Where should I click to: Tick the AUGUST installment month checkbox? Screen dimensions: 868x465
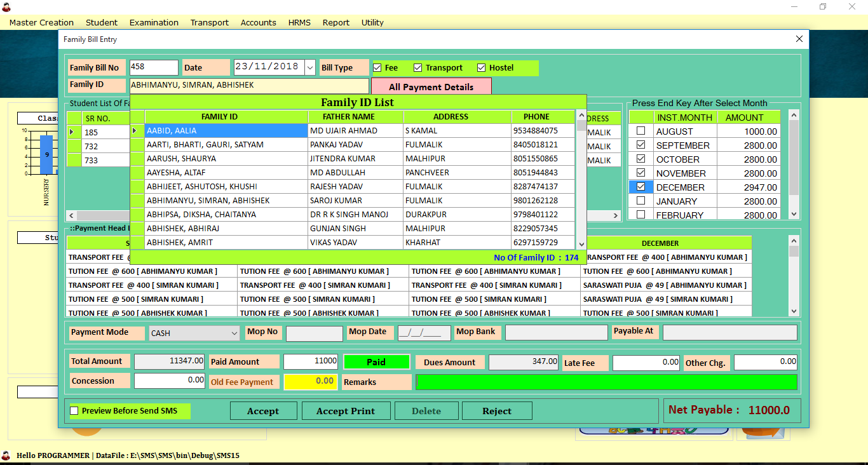tap(641, 131)
